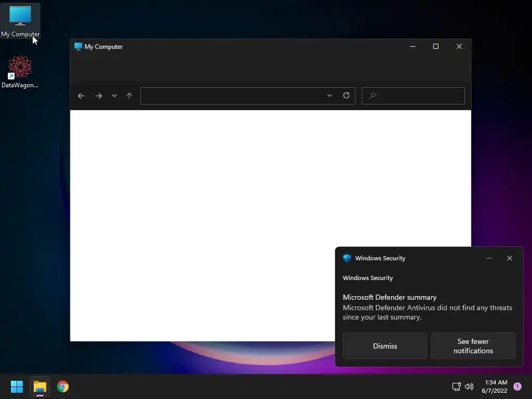Dismiss the Microsoft Defender summary
The image size is (532, 399).
pyautogui.click(x=385, y=346)
